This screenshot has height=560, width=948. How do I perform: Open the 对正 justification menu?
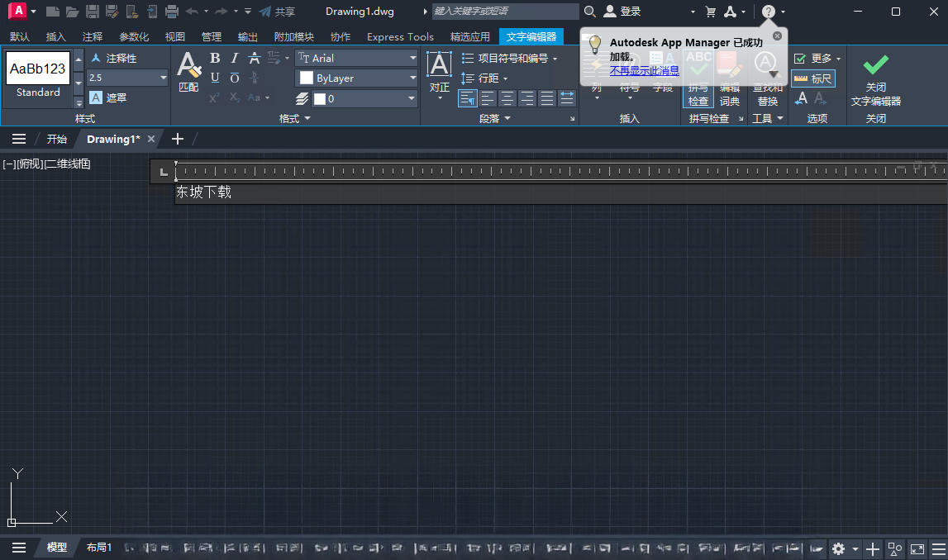tap(440, 74)
